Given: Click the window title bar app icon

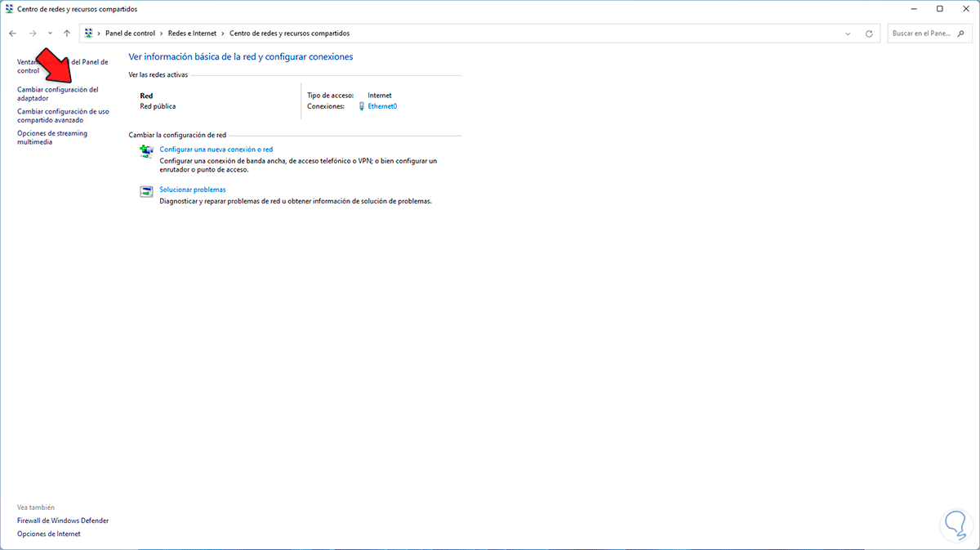Looking at the screenshot, I should pos(9,9).
